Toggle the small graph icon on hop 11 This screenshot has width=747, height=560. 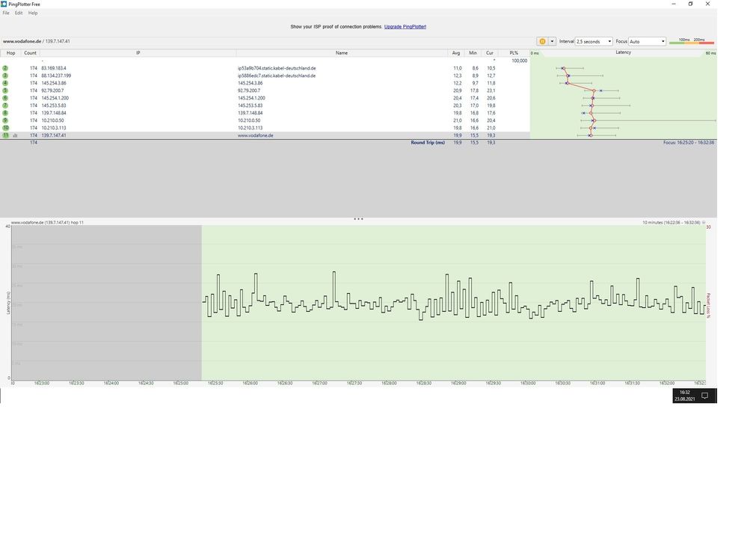point(15,135)
